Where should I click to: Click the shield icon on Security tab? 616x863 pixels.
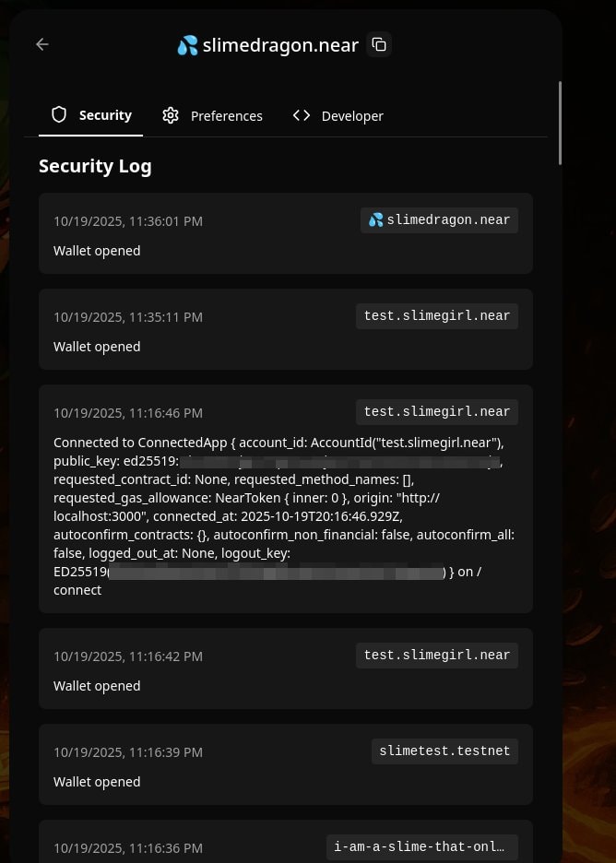(x=59, y=115)
